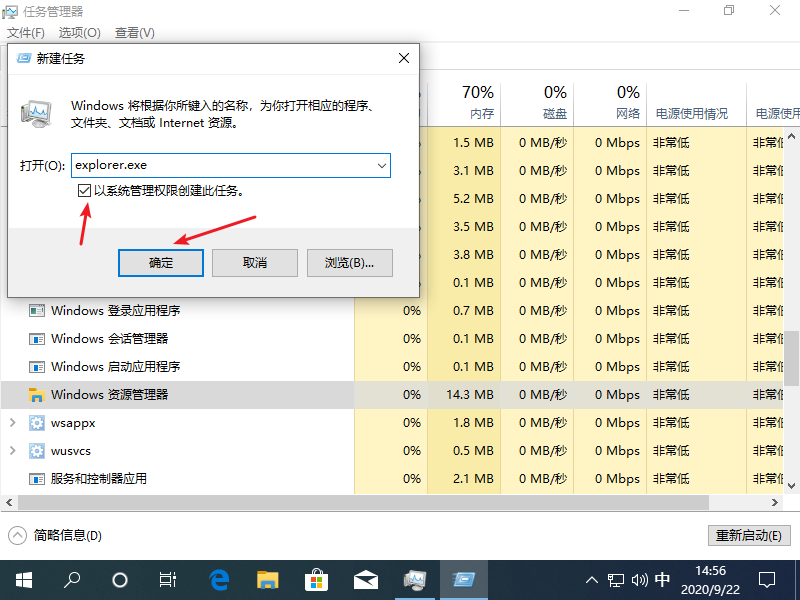Image resolution: width=800 pixels, height=600 pixels.
Task: Open the 查看 menu
Action: coord(133,32)
